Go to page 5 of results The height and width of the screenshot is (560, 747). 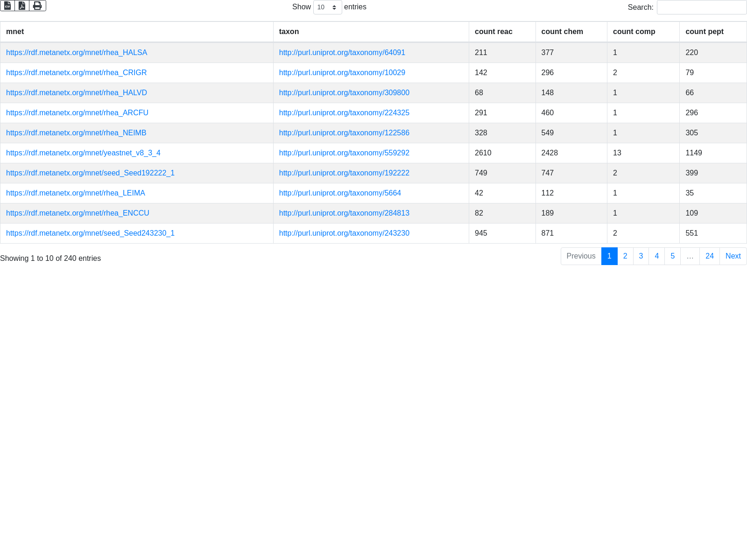point(672,256)
